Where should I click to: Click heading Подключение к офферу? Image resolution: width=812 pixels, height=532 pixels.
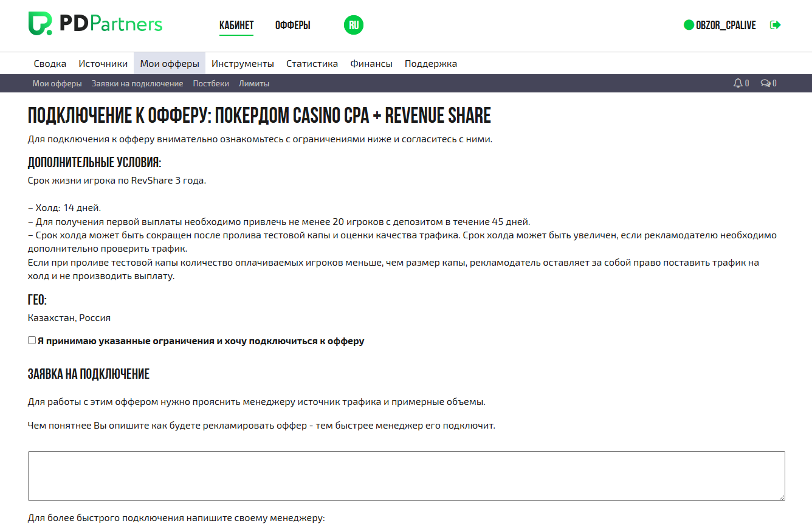[260, 116]
